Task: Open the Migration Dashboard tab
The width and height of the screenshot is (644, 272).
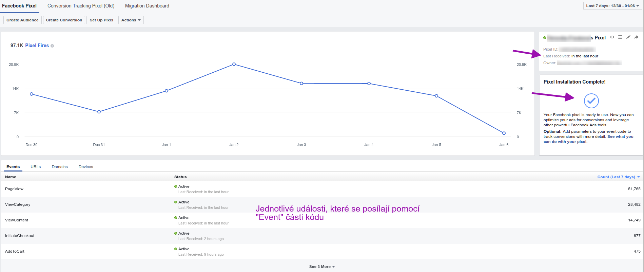Action: click(147, 6)
